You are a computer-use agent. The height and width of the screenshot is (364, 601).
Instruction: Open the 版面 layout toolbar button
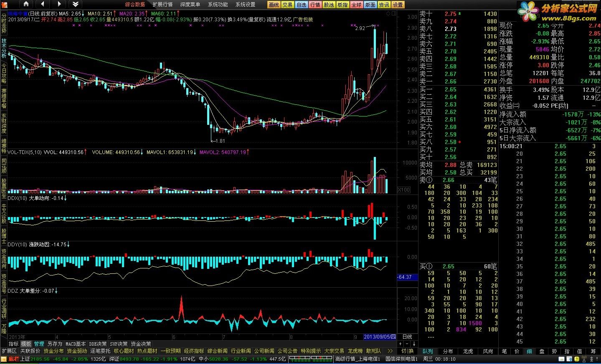coord(370,5)
